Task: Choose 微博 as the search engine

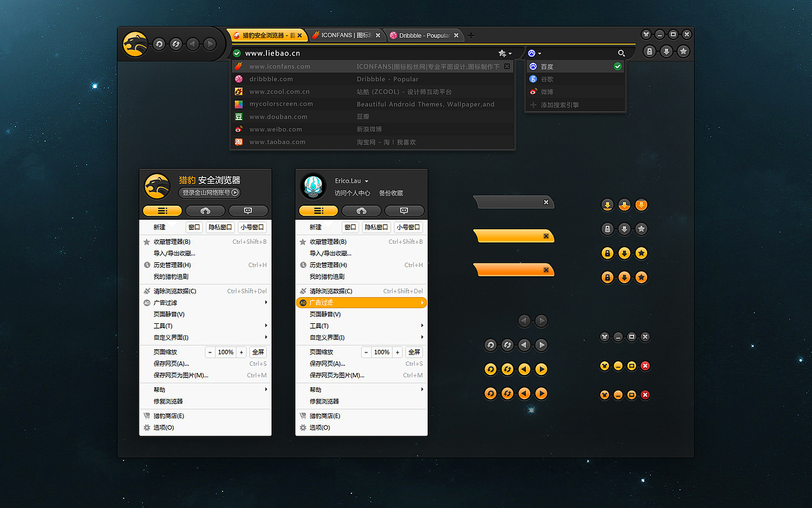Action: coord(575,92)
